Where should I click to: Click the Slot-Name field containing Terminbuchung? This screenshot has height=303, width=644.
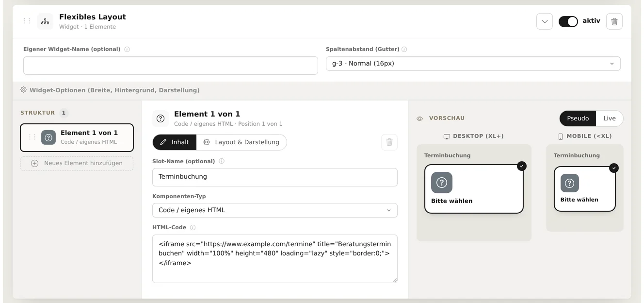pos(275,177)
